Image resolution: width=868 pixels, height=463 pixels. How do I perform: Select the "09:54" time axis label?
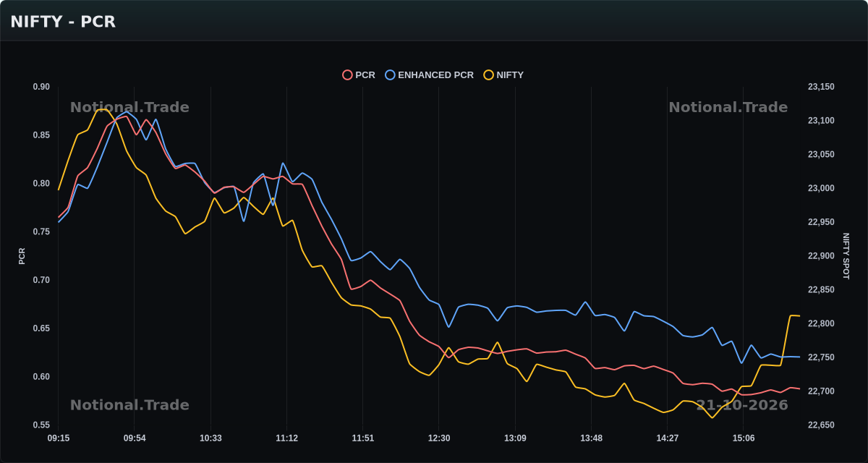tap(135, 438)
